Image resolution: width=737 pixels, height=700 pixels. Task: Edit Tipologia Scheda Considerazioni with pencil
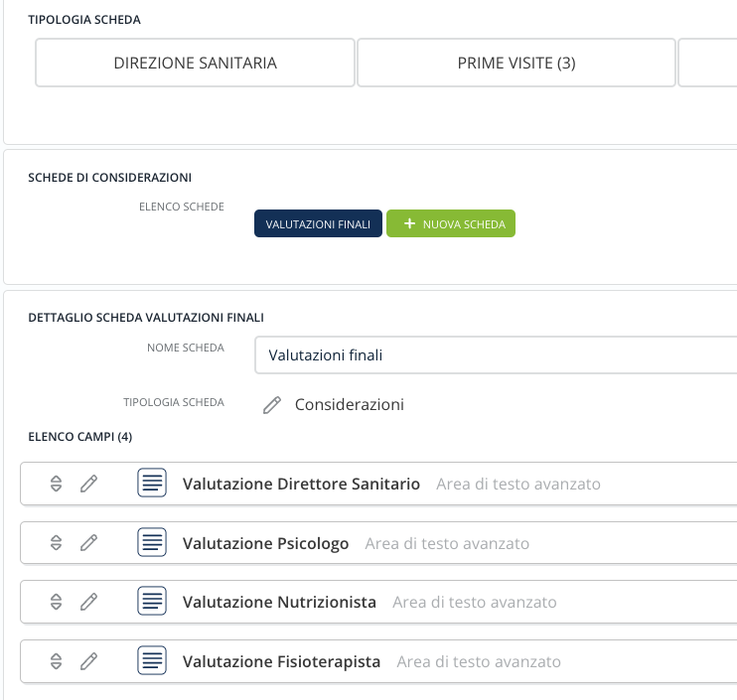tap(272, 404)
